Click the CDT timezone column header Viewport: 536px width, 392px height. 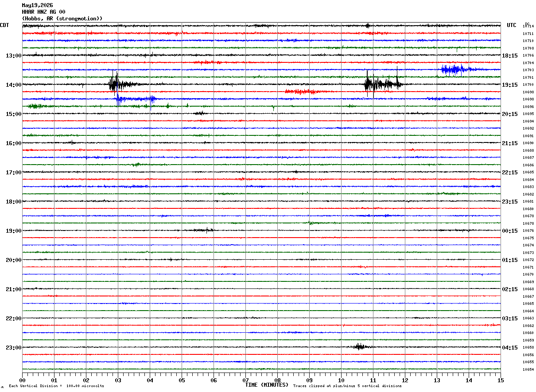(4, 25)
